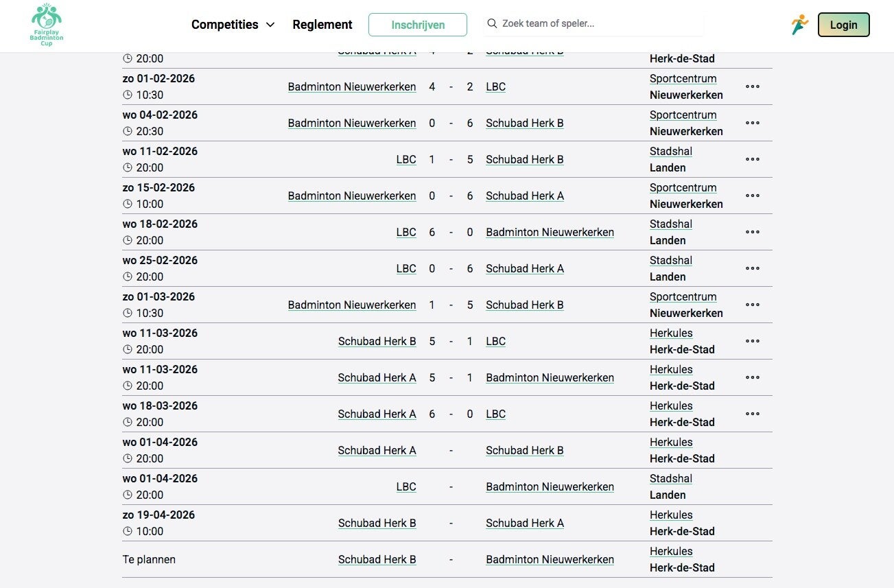The image size is (894, 588).
Task: Open three-dots menu for 25-02-2026 match
Action: coord(753,268)
